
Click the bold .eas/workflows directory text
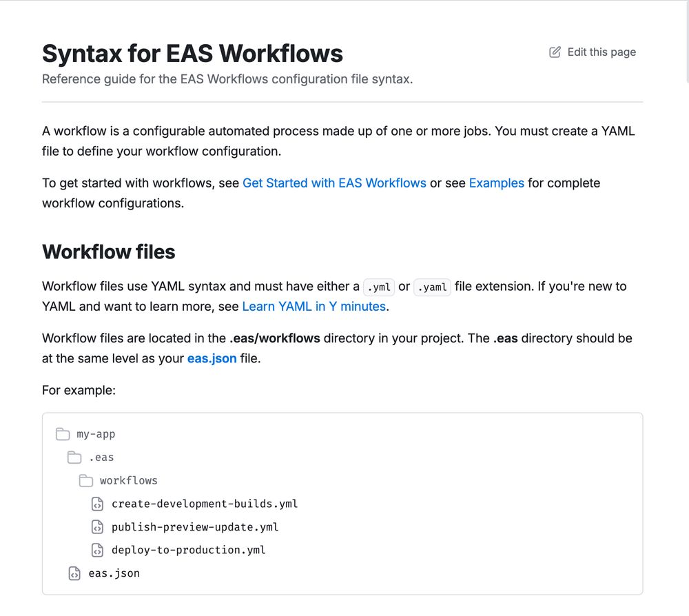pos(275,338)
